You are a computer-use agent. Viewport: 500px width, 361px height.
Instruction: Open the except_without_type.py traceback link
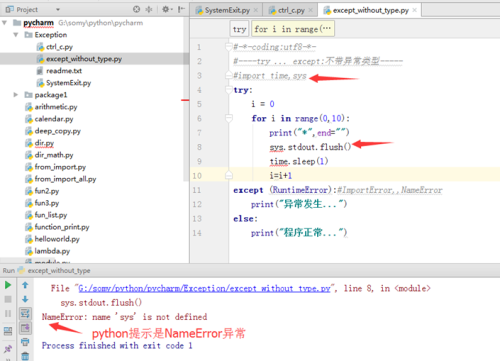tap(204, 288)
